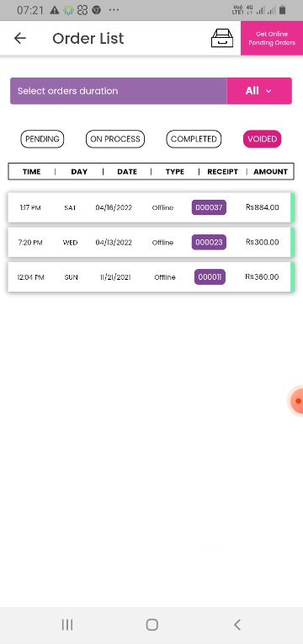Screen dimensions: 303x644
Task: Tap the Android navigation back chevron
Action: (237, 625)
